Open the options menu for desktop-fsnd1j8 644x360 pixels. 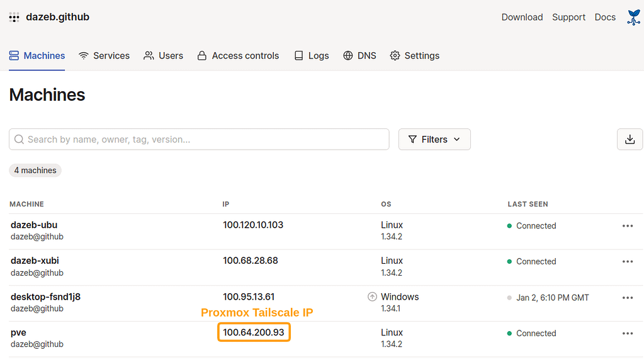[x=628, y=298]
